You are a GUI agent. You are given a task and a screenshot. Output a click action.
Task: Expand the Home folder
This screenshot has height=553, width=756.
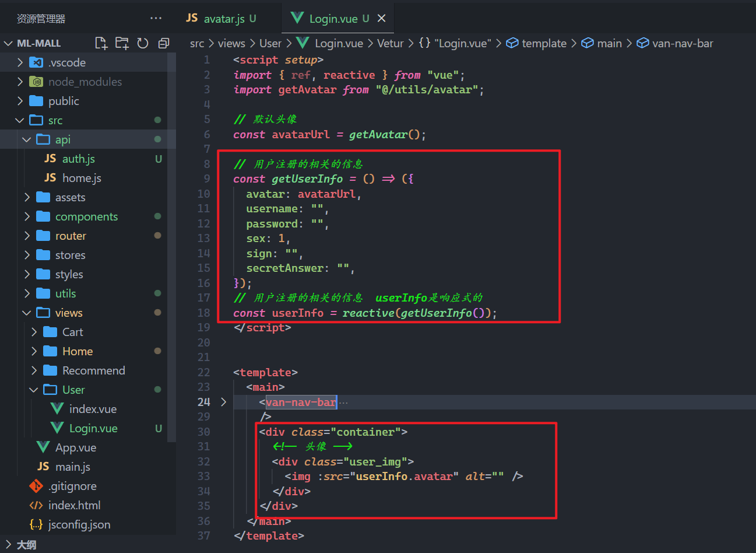(34, 351)
